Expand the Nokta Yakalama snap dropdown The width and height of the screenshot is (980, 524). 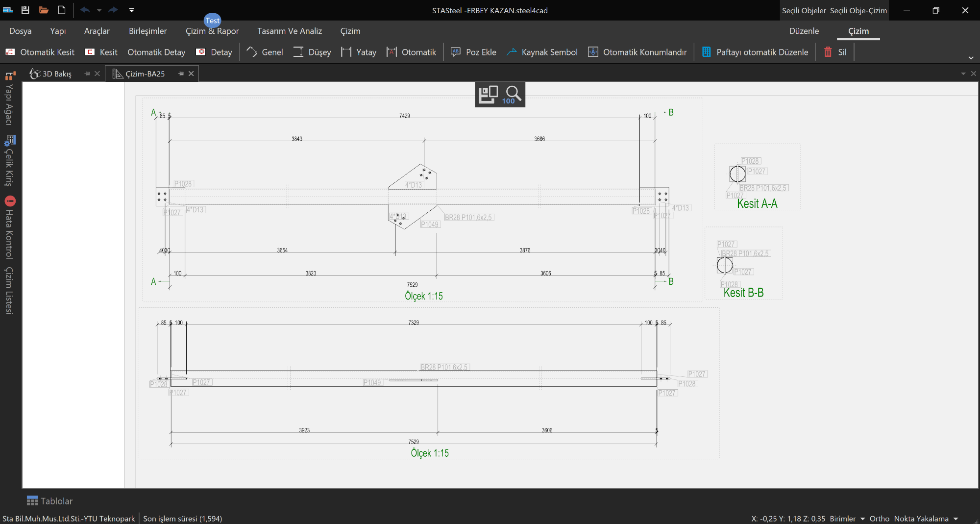click(x=955, y=519)
